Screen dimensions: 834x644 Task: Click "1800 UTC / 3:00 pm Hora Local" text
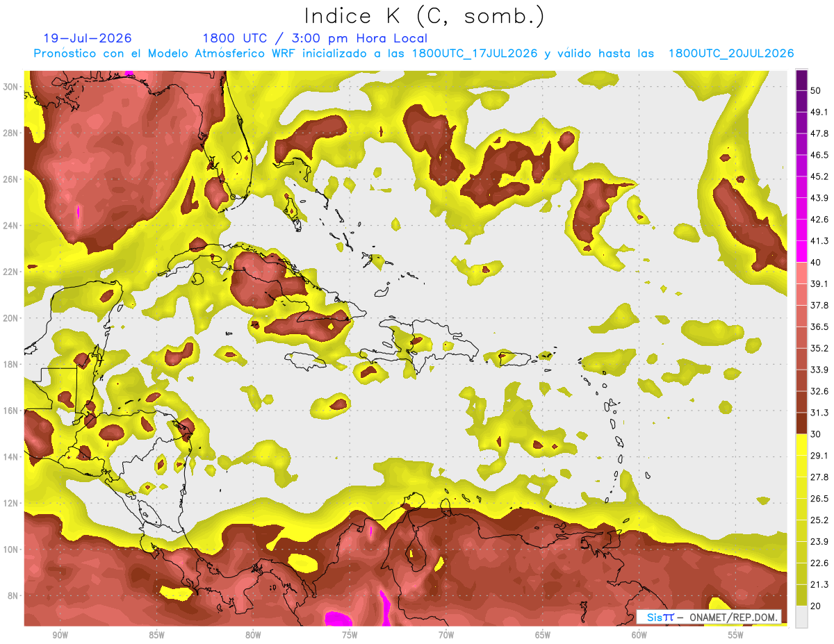[315, 38]
